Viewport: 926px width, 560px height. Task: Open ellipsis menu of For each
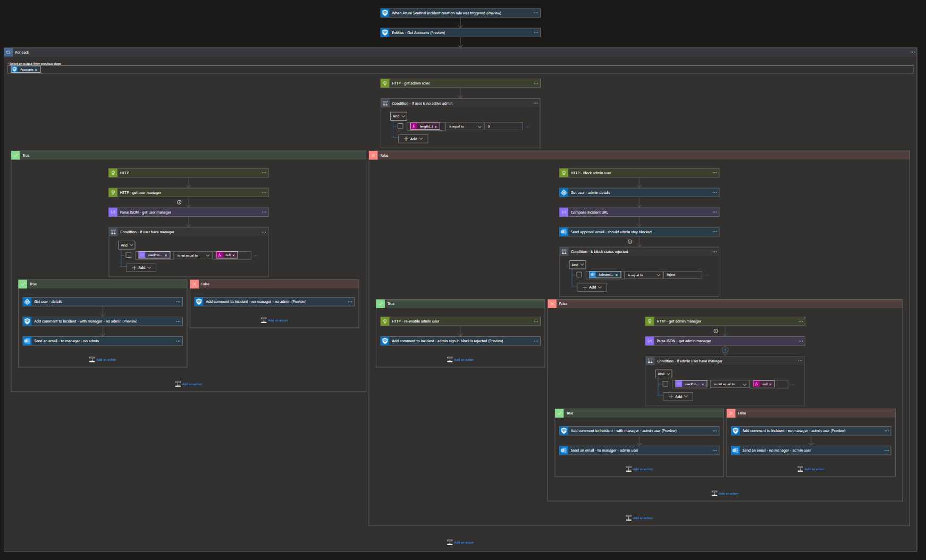[x=913, y=52]
